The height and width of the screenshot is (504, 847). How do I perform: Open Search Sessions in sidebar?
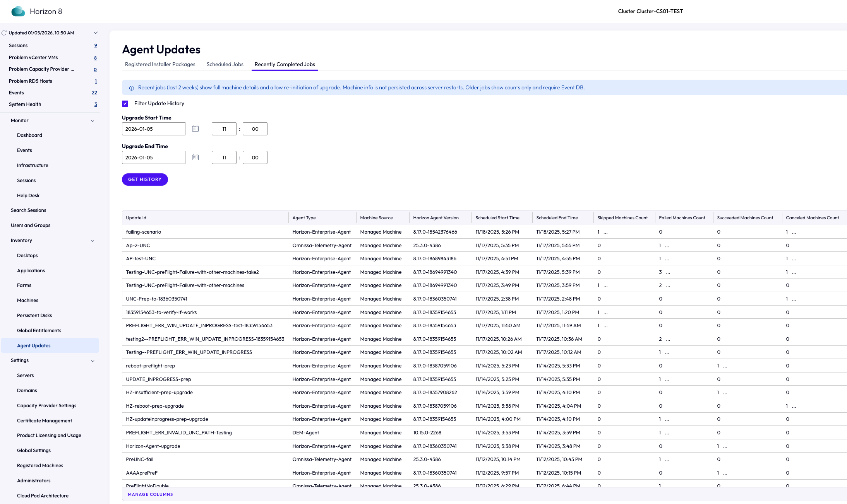(x=28, y=210)
